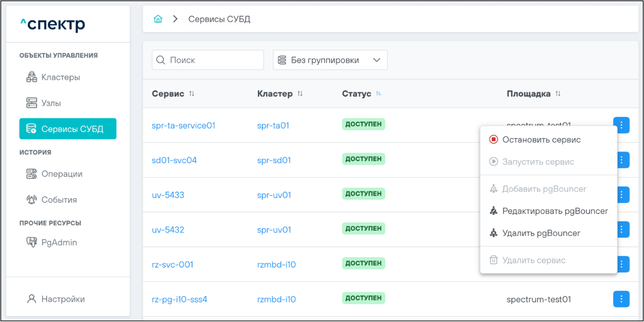Open the sd01-svc04 service link
Viewport: 644px width, 322px height.
click(174, 161)
